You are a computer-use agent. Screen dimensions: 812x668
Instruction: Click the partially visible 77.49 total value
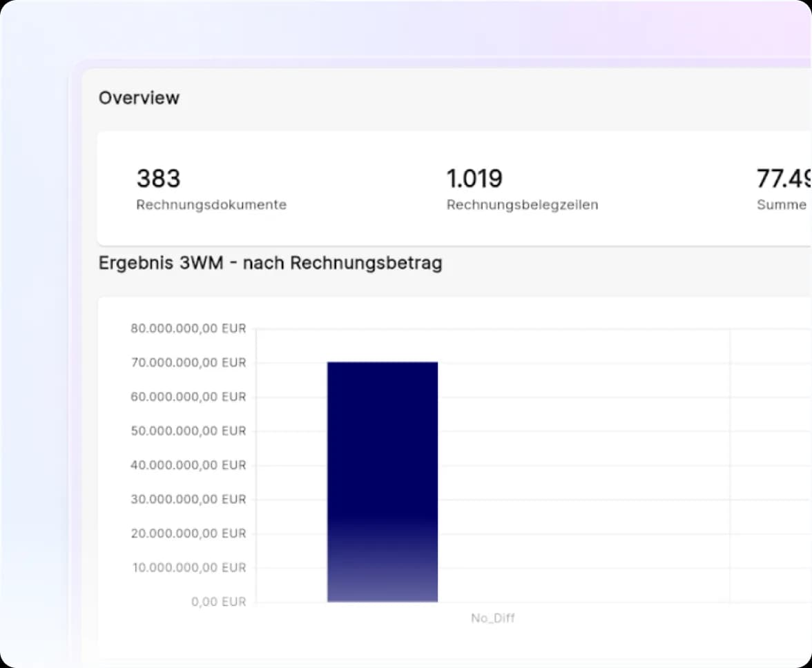click(x=784, y=179)
